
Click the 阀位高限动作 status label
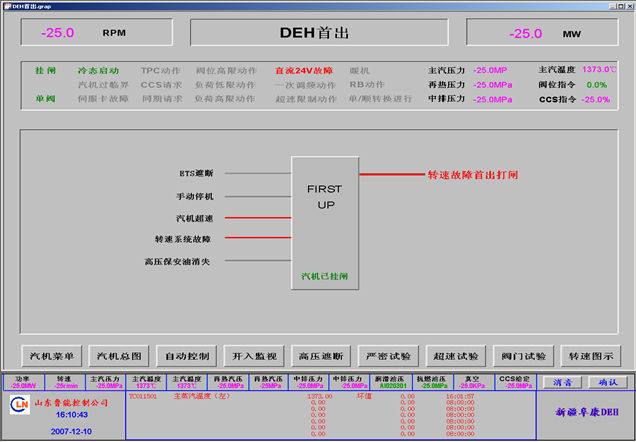226,71
